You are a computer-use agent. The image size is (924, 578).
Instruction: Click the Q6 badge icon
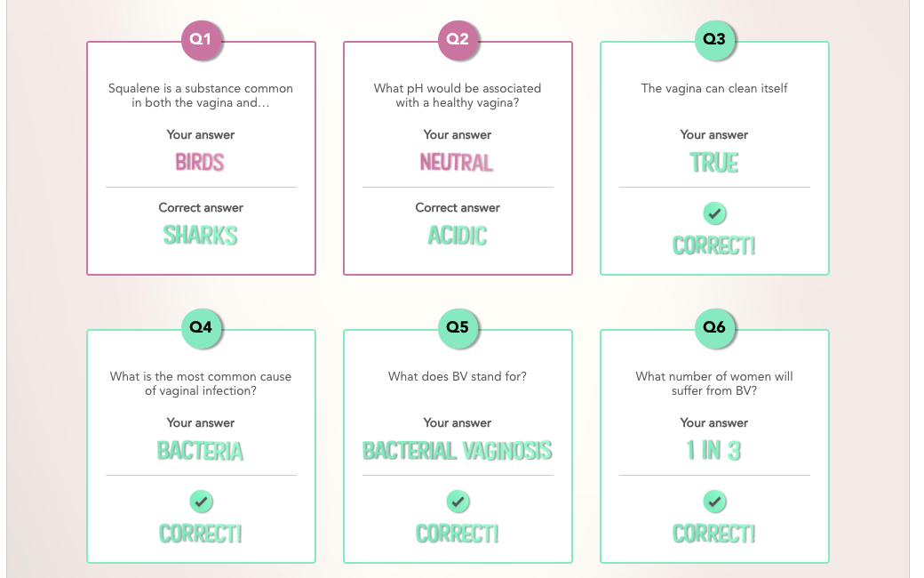pyautogui.click(x=714, y=327)
